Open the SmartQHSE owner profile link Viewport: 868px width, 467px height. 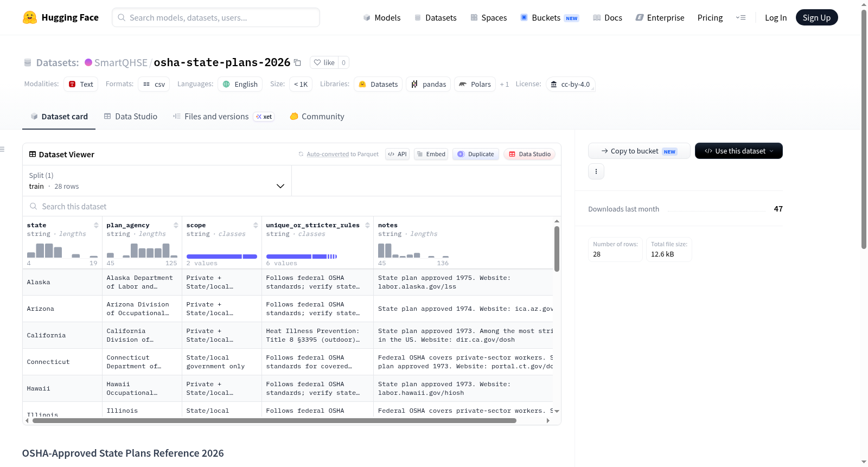[121, 62]
